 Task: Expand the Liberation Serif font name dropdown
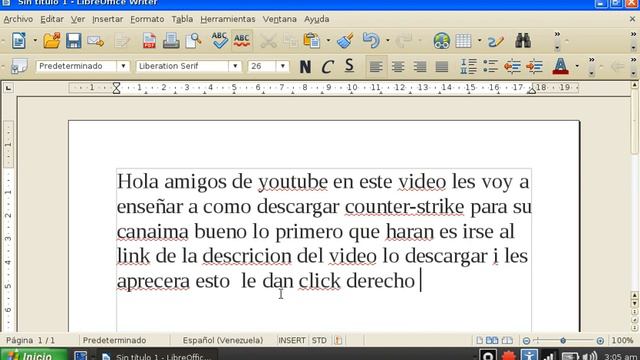(235, 66)
